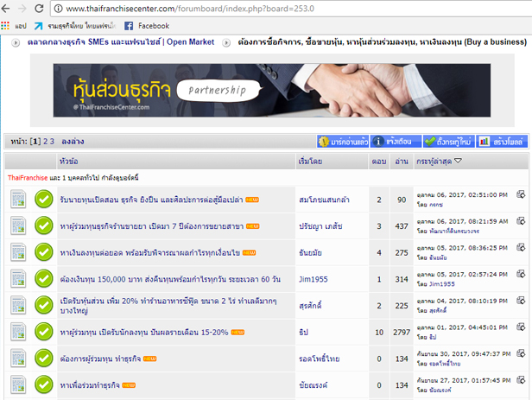Viewport: 532px width, 400px height.
Task: Open topic with 15-20% monthly returns
Action: (144, 332)
